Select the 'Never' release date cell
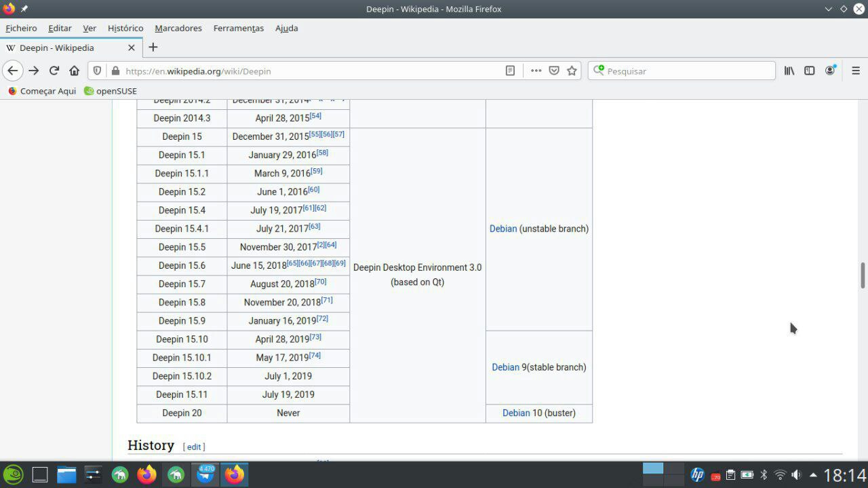 click(x=288, y=413)
